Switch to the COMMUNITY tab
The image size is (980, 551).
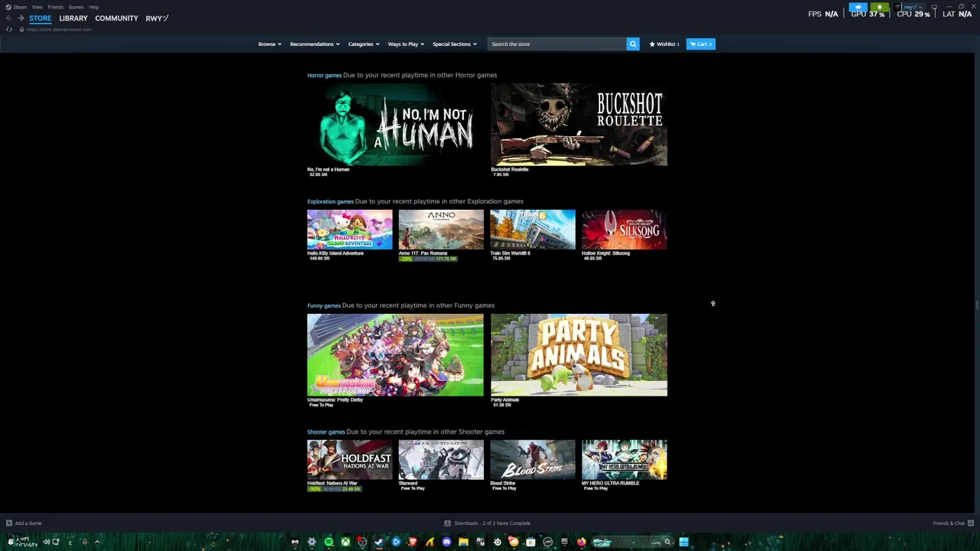point(116,18)
